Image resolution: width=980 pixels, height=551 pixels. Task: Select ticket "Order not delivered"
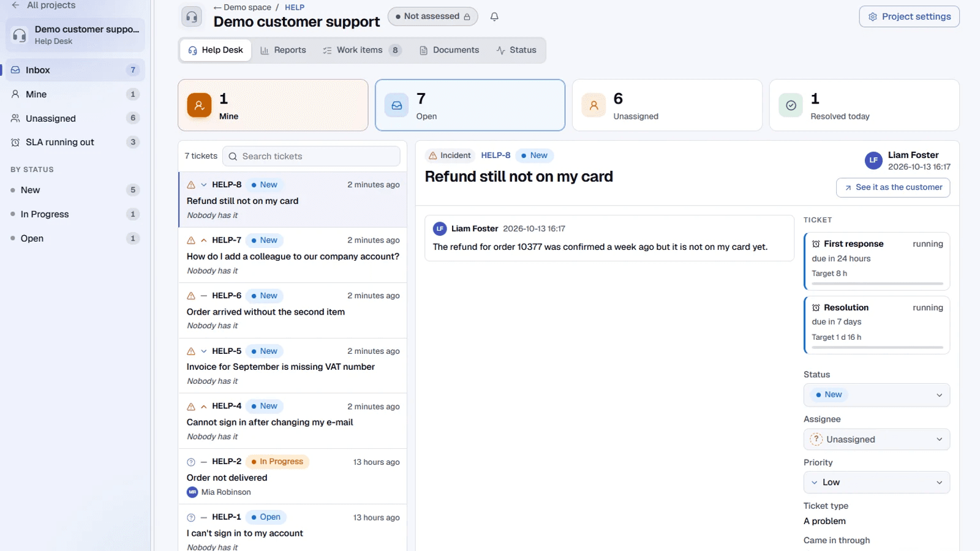[293, 476]
